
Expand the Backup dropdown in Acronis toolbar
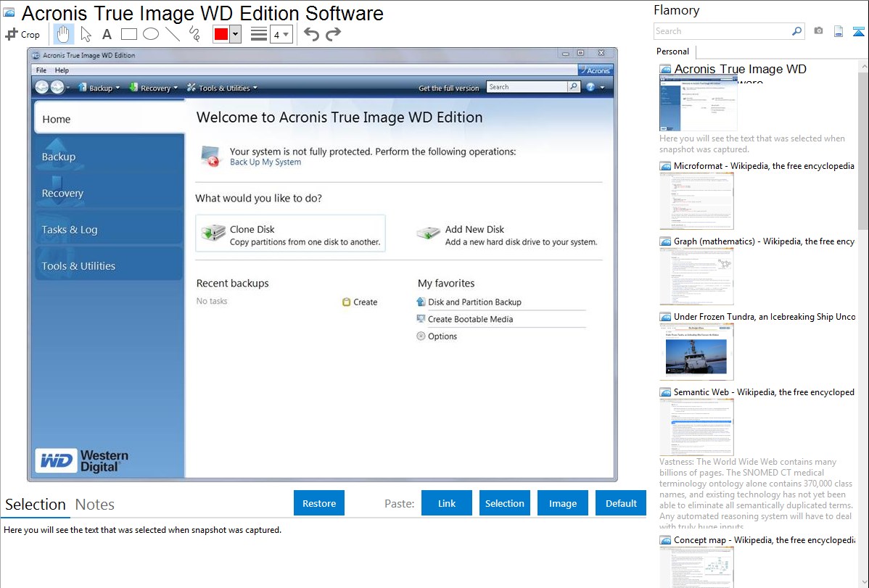(118, 88)
